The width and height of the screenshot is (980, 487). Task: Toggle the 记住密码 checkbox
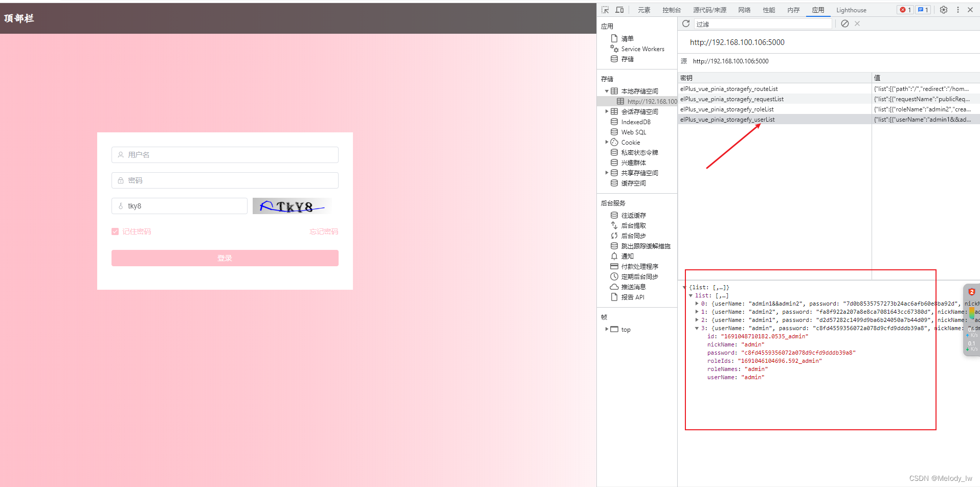pos(115,231)
